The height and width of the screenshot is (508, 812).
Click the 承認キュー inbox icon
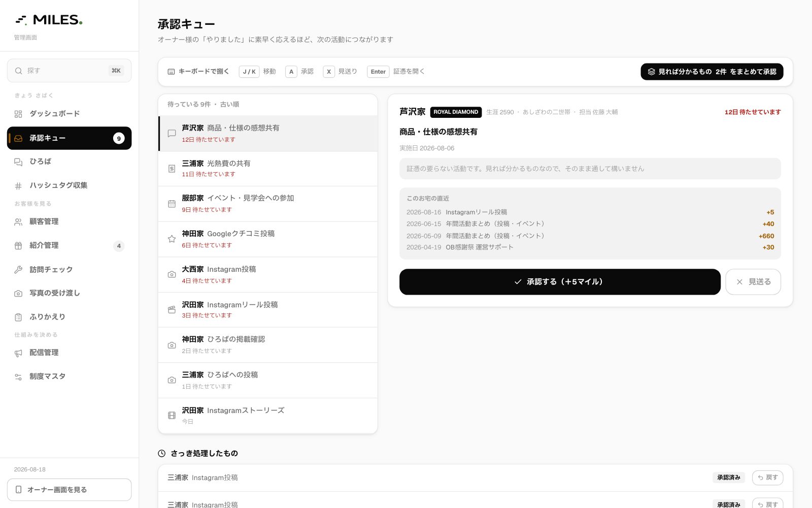[x=18, y=138]
